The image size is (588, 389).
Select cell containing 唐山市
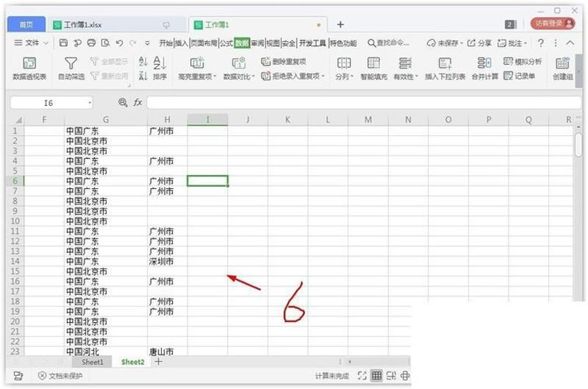[x=168, y=351]
